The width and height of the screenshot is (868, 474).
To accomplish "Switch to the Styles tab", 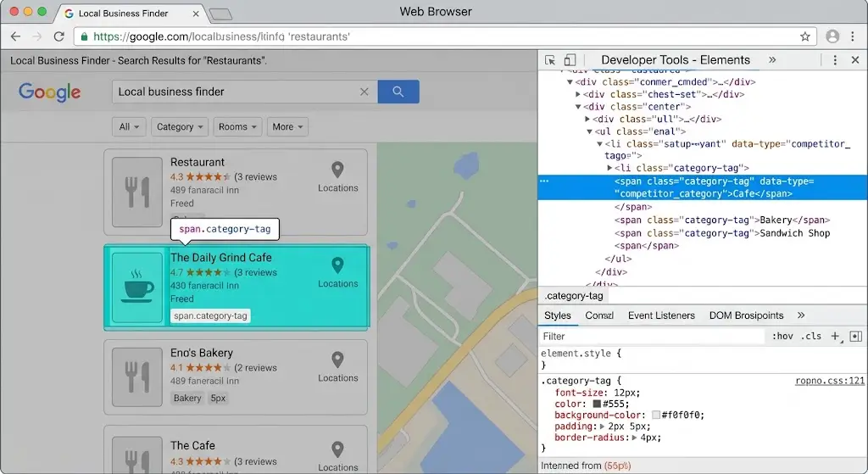I will (558, 315).
